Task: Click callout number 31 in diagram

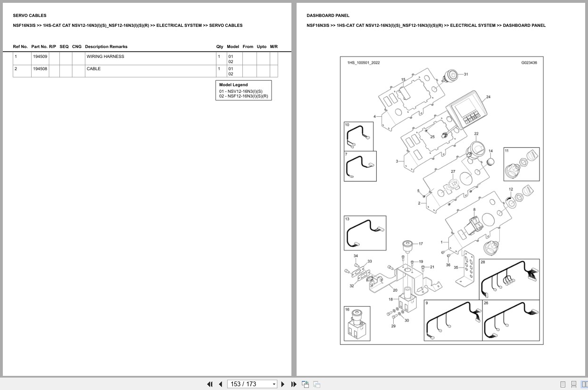Action: click(466, 74)
